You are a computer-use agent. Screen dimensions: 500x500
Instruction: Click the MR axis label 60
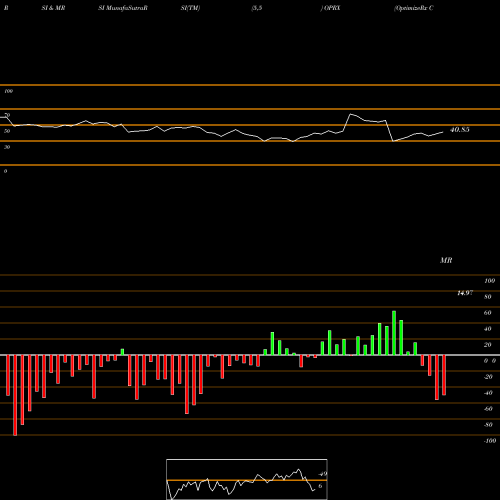(x=488, y=313)
